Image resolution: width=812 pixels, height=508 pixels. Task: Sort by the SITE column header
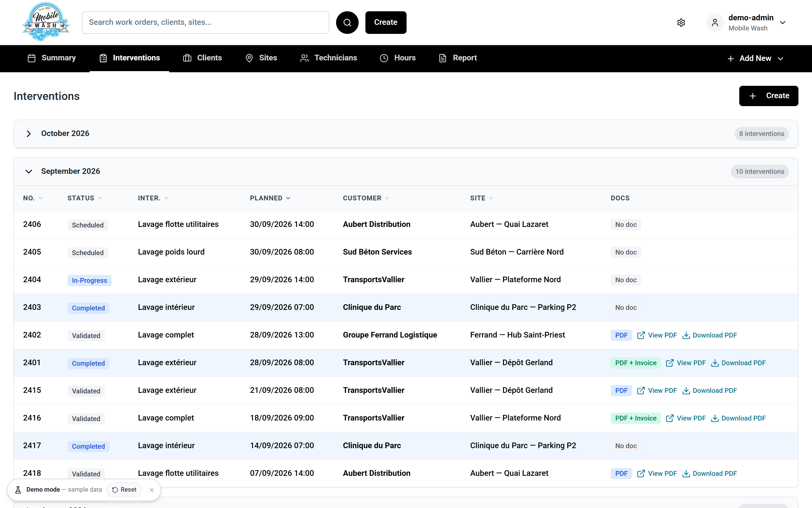[482, 198]
